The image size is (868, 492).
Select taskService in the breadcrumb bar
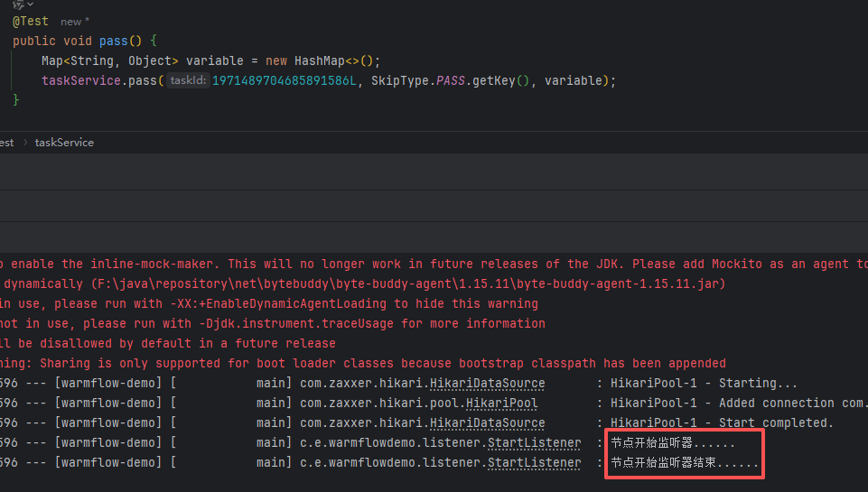click(64, 143)
